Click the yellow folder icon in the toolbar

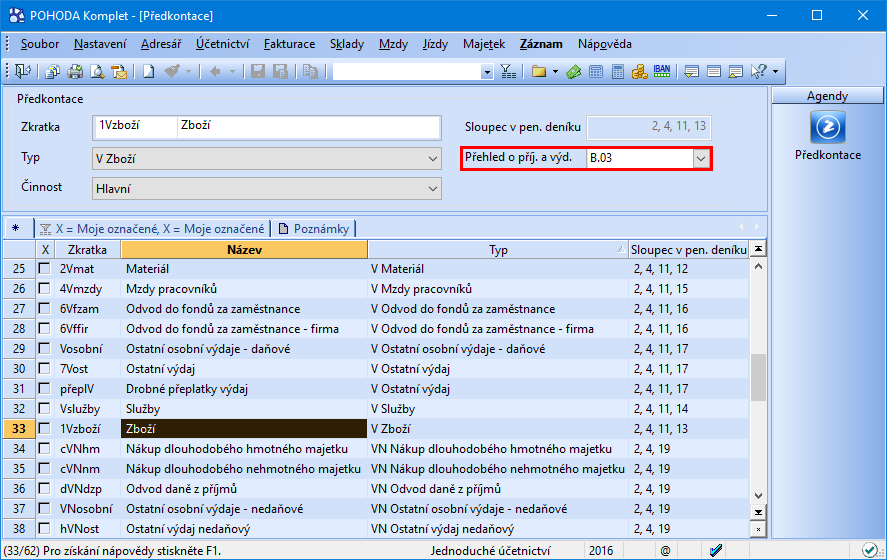pyautogui.click(x=539, y=71)
